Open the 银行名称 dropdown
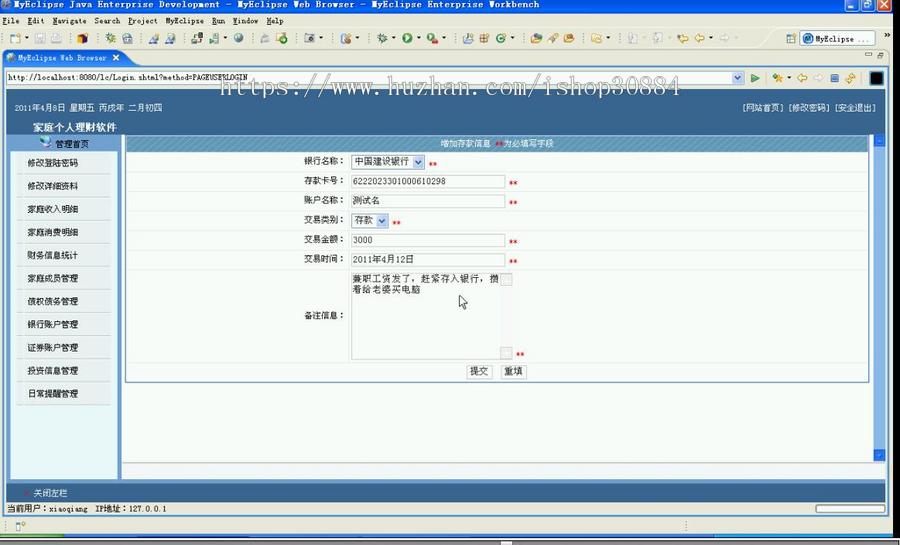The height and width of the screenshot is (545, 900). click(418, 162)
